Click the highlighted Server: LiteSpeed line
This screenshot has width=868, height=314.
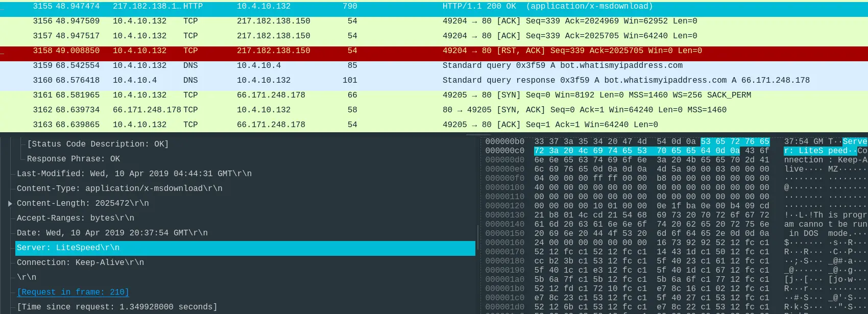point(68,248)
